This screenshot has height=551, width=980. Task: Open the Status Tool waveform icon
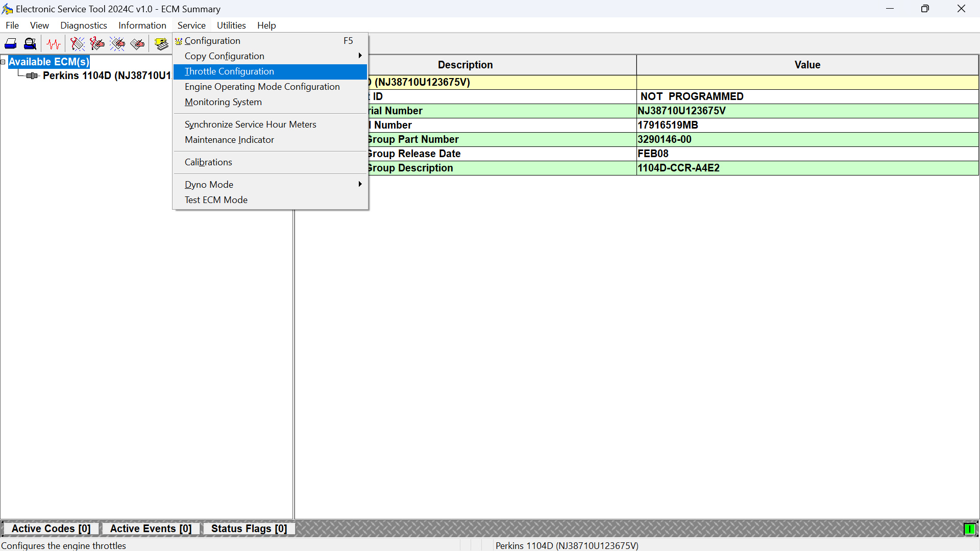(54, 44)
